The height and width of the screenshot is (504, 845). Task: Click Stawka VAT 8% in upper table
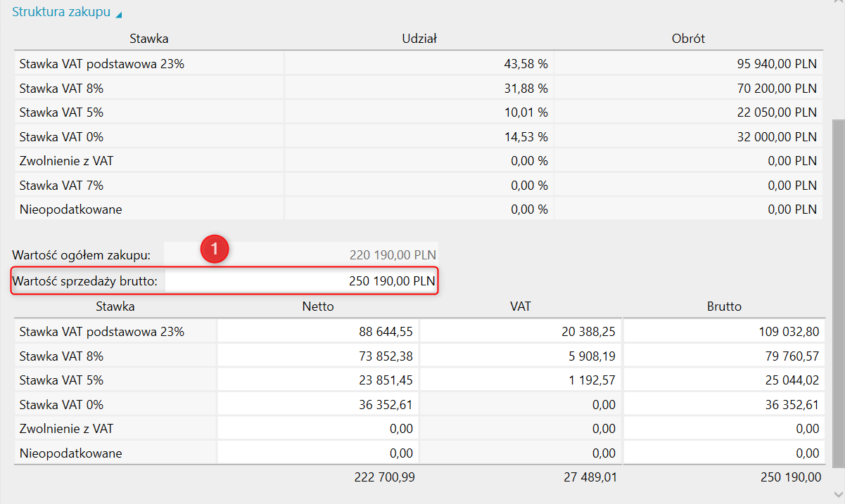point(149,89)
